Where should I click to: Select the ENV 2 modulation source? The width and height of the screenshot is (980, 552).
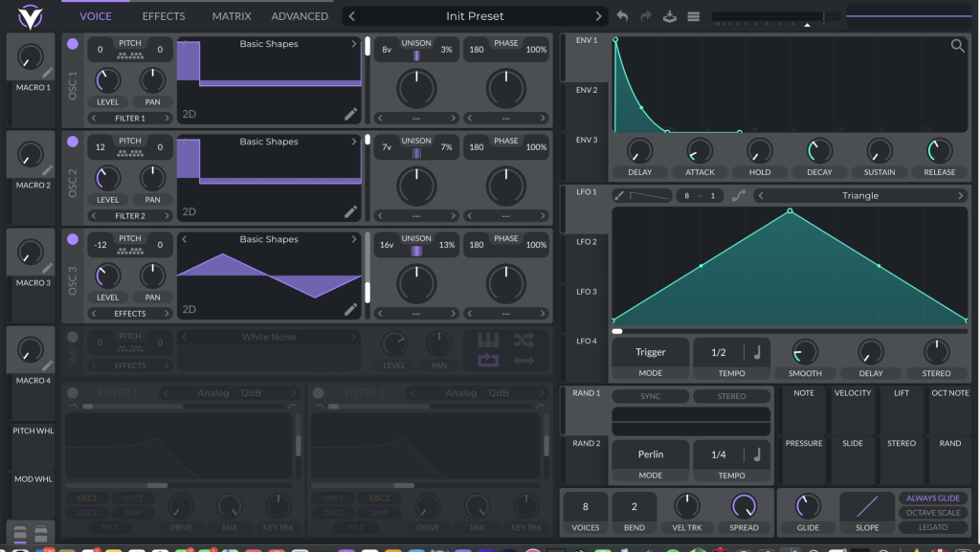(x=586, y=90)
